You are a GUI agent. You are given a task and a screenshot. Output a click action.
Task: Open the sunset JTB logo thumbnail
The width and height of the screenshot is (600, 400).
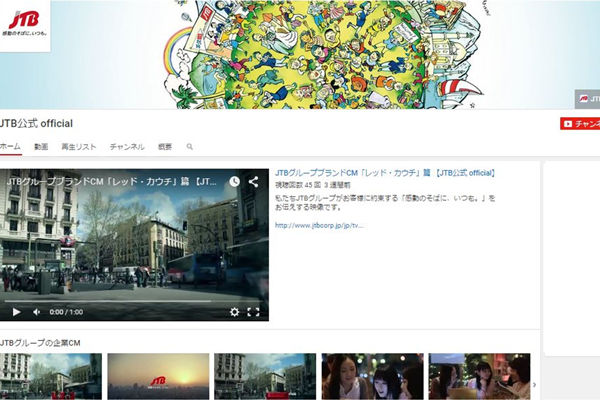(x=158, y=376)
